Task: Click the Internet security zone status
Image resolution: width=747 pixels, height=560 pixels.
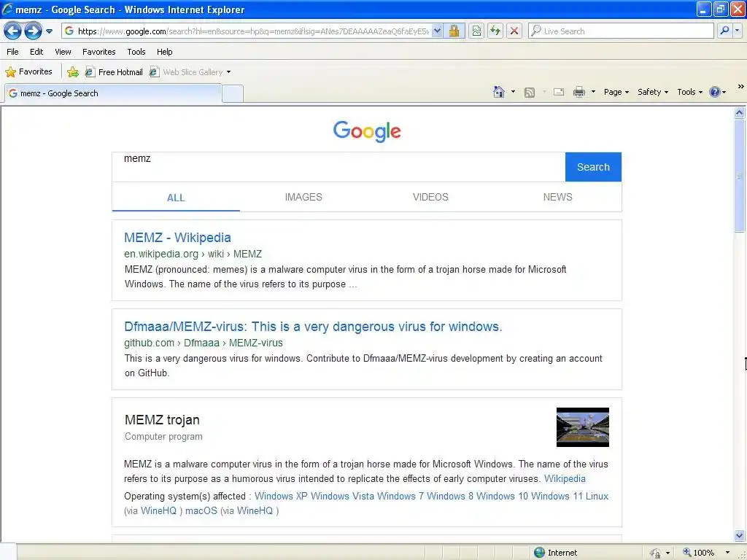Action: click(555, 553)
